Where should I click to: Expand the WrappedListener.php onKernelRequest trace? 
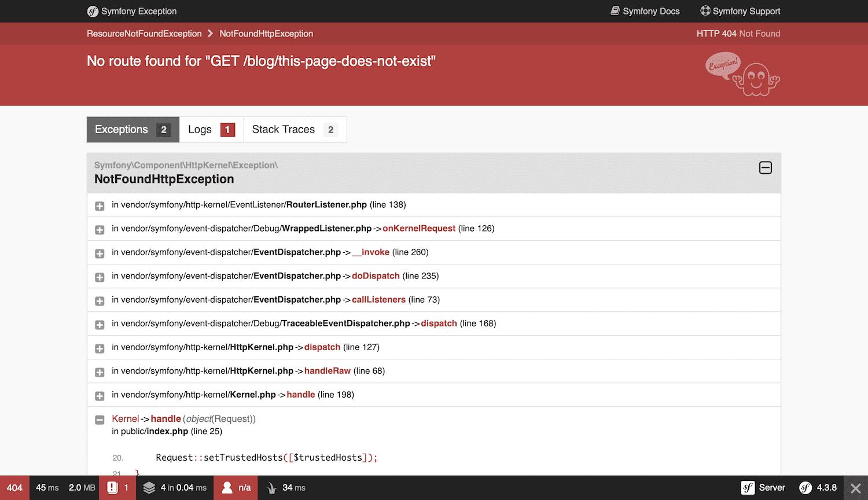100,230
